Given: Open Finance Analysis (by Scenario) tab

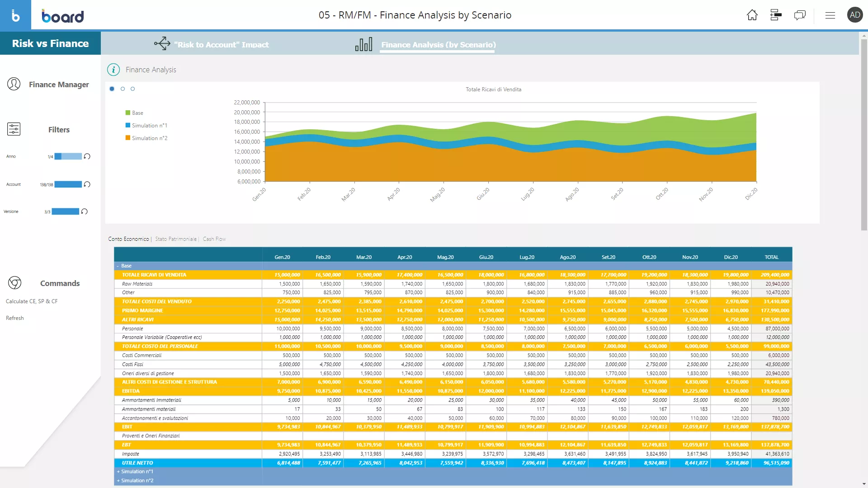Looking at the screenshot, I should (x=438, y=45).
